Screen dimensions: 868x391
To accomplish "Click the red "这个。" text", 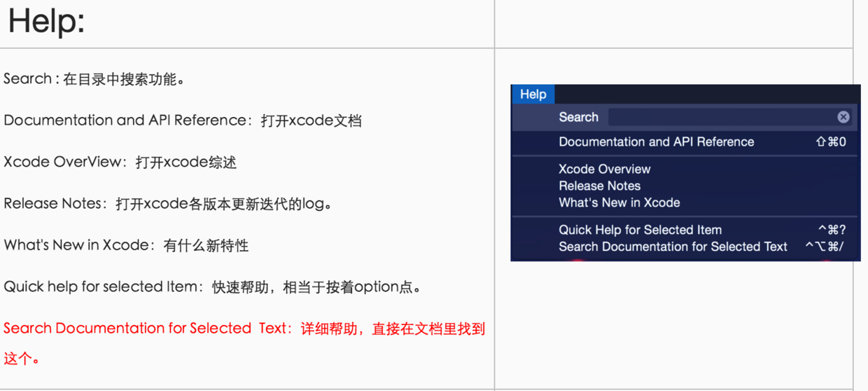I will (x=22, y=359).
